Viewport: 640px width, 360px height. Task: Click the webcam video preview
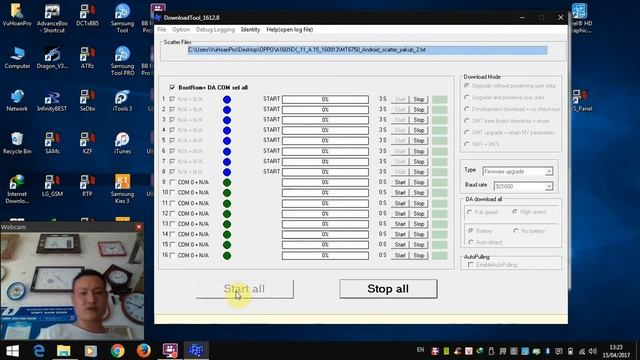click(72, 286)
